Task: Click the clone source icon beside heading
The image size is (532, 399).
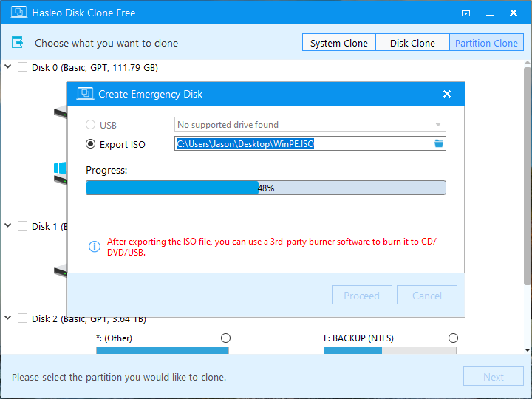Action: tap(17, 43)
